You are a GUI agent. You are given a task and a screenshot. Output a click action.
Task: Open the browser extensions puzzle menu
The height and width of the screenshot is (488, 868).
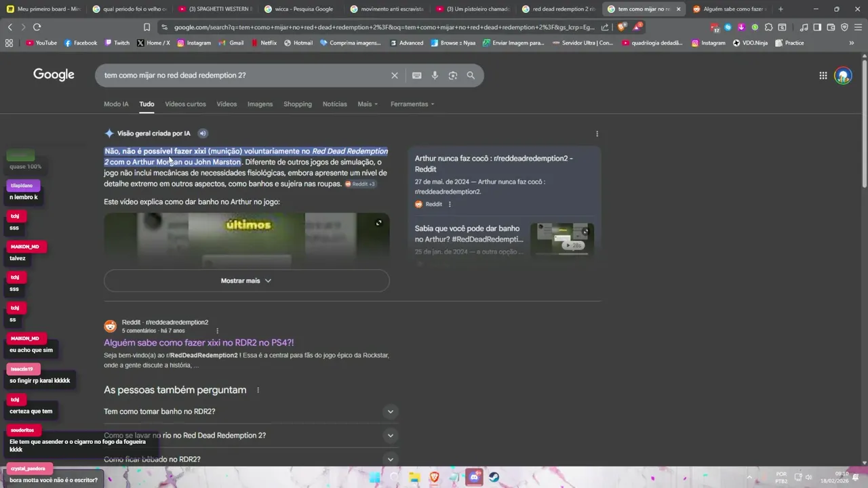coord(768,27)
